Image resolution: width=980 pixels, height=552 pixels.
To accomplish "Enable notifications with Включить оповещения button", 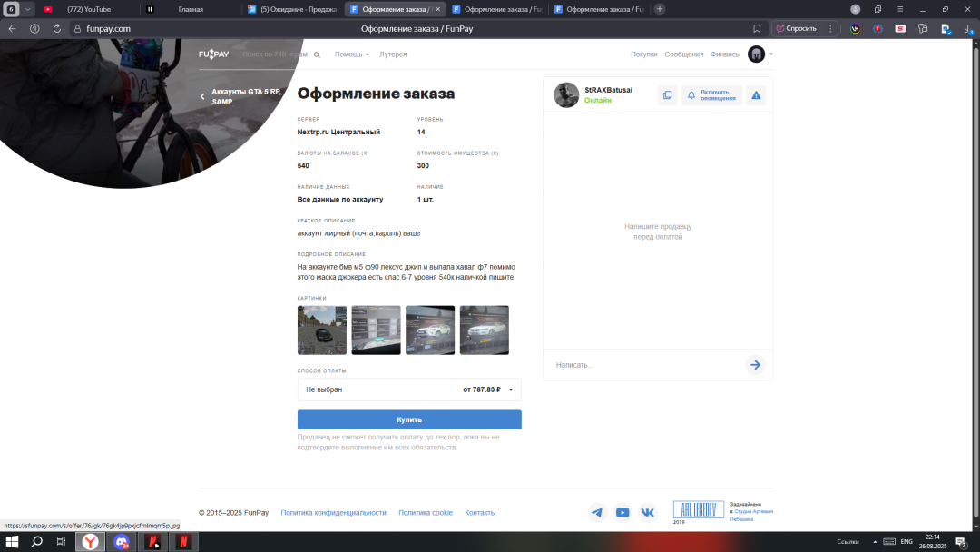I will (711, 95).
